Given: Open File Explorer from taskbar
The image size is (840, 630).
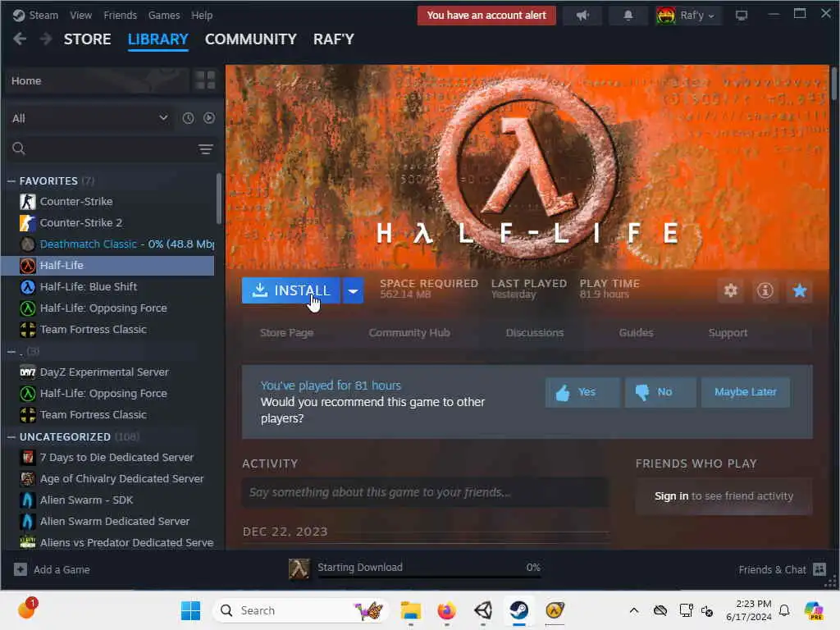Looking at the screenshot, I should click(411, 610).
